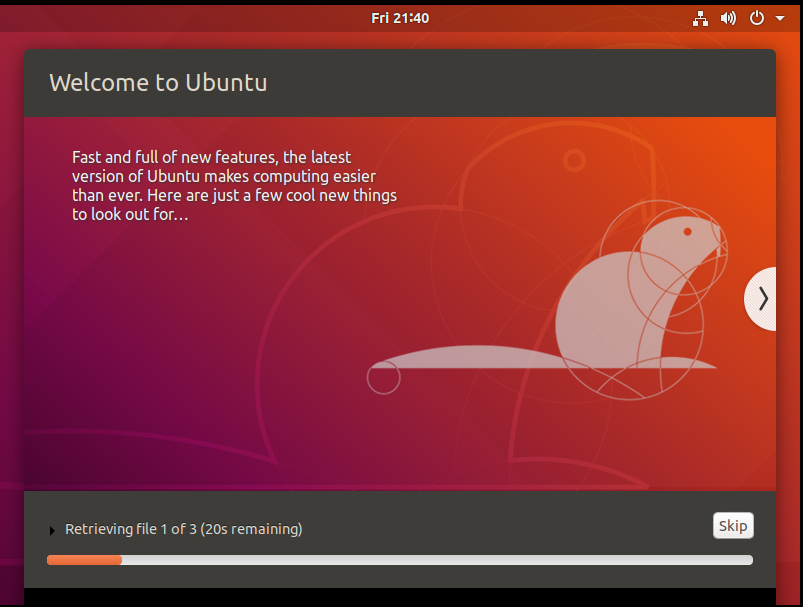Open the system menu dropdown arrow
Screen dimensions: 803x607
780,18
